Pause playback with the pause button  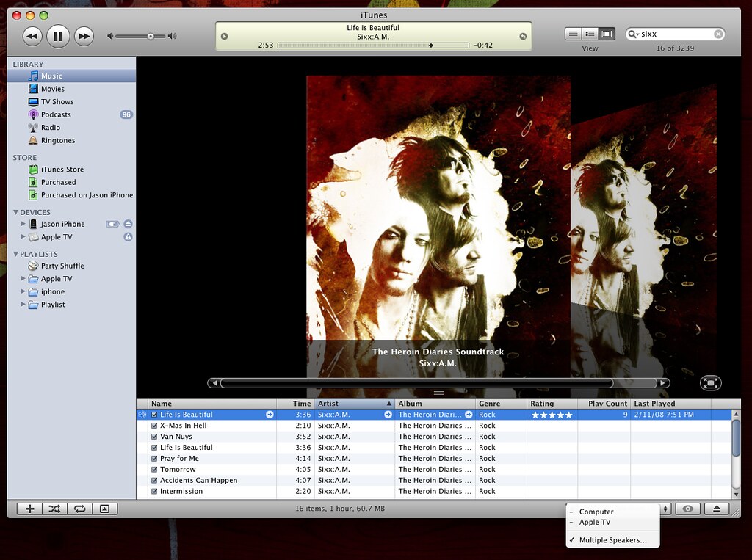58,37
